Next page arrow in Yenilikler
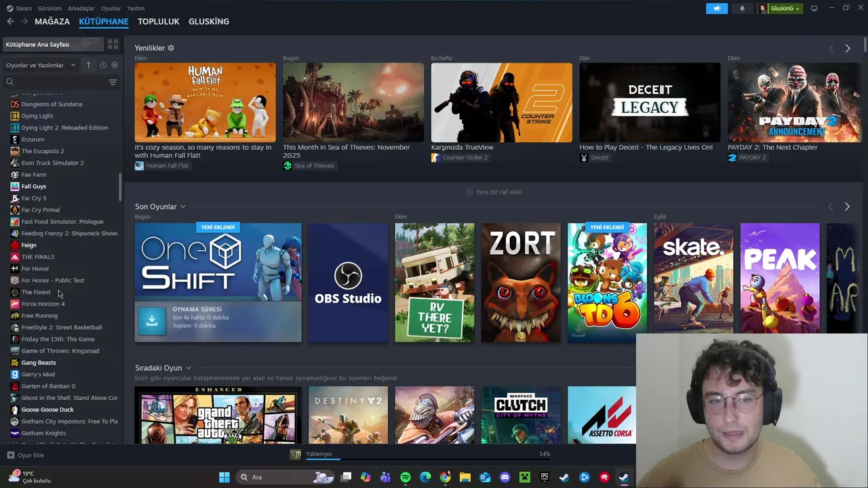 click(847, 48)
